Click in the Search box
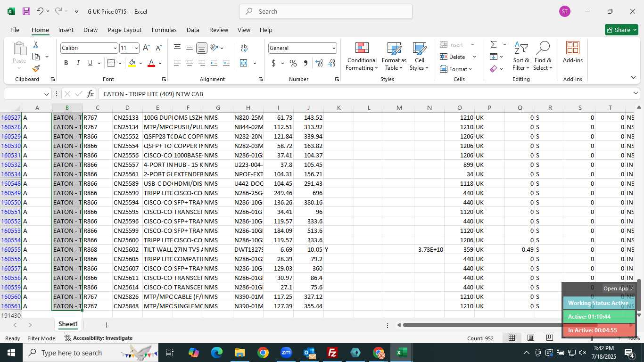This screenshot has height=362, width=644. click(326, 11)
